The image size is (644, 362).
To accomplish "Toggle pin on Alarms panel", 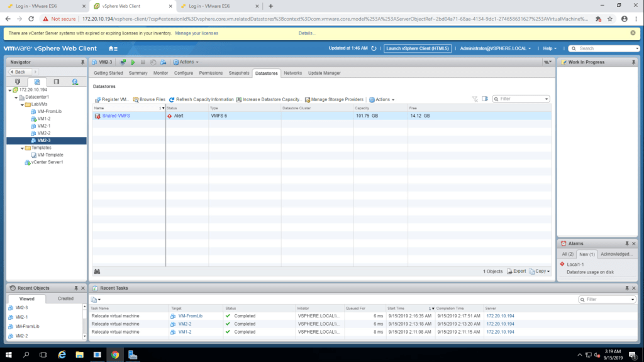I will point(626,243).
